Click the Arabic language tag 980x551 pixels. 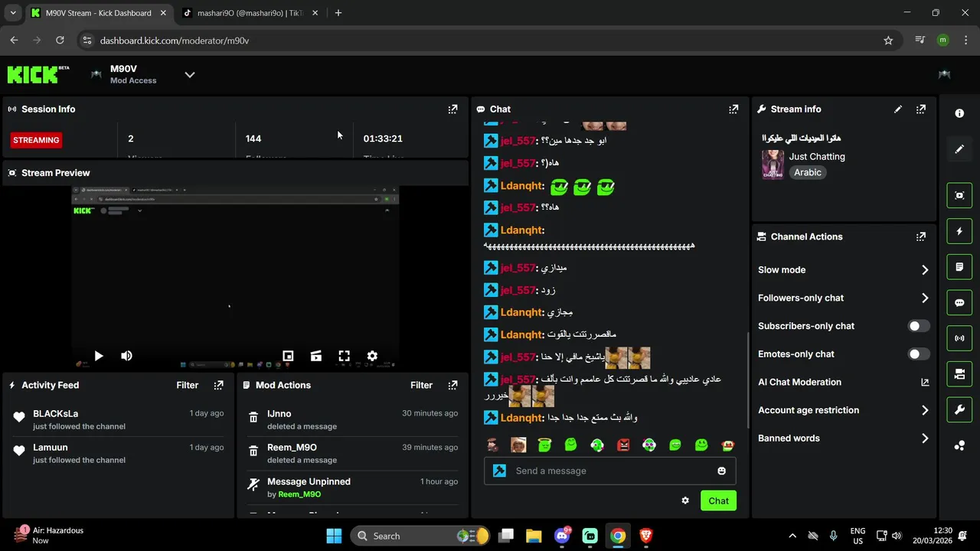coord(808,173)
